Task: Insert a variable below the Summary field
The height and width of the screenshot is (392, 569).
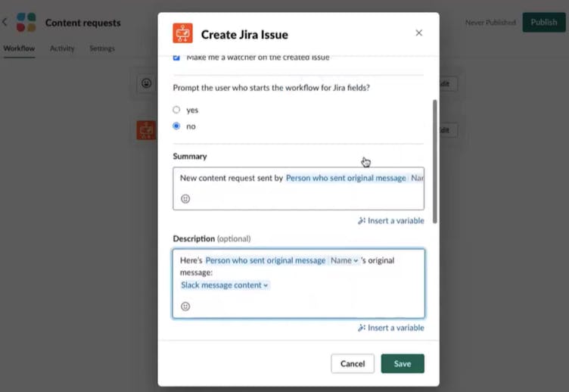Action: pos(391,221)
